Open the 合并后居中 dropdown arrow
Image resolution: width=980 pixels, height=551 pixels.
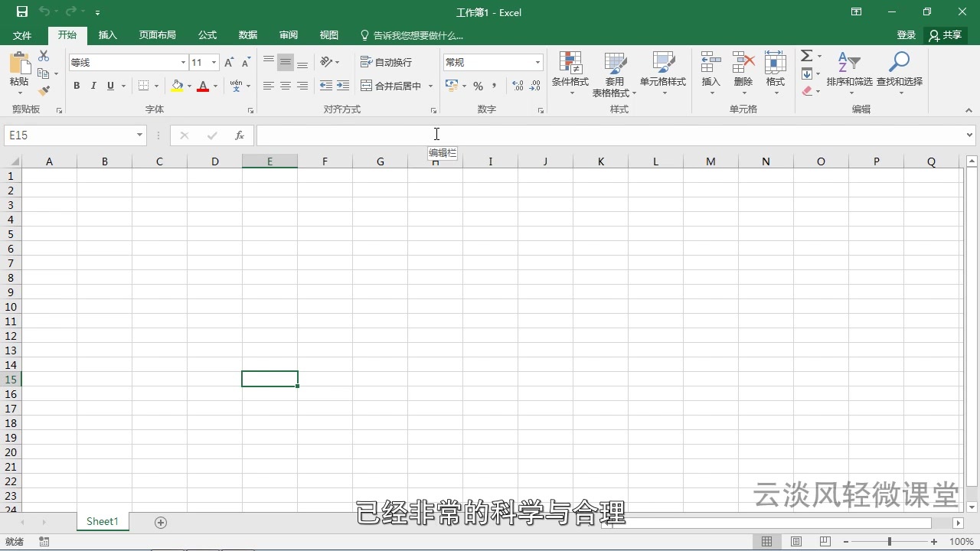click(x=430, y=86)
